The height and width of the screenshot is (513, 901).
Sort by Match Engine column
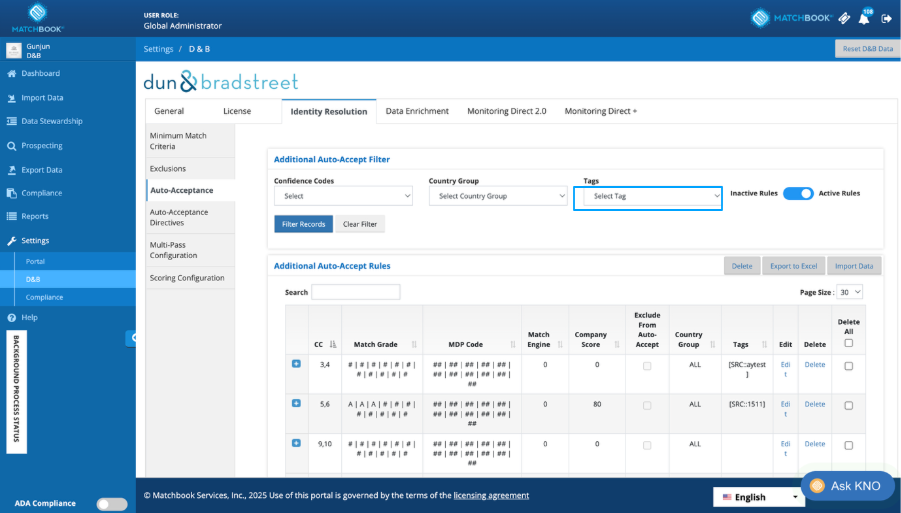tap(560, 345)
